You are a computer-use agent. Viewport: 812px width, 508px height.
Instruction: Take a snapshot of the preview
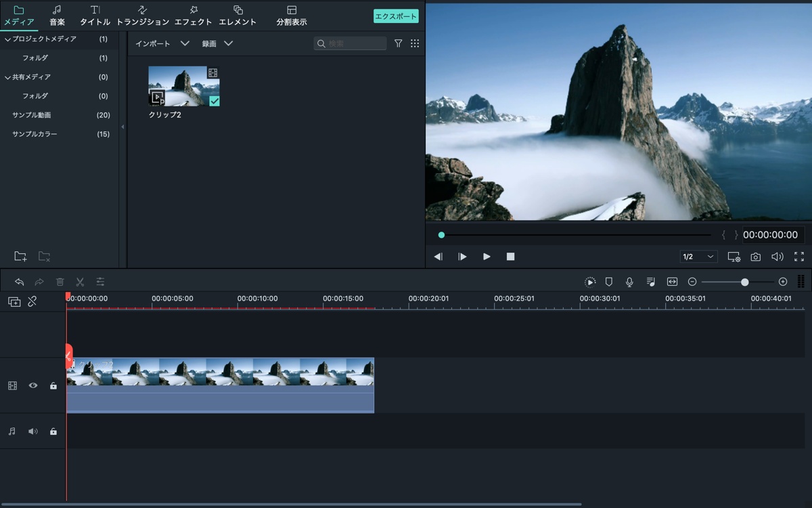[756, 257]
